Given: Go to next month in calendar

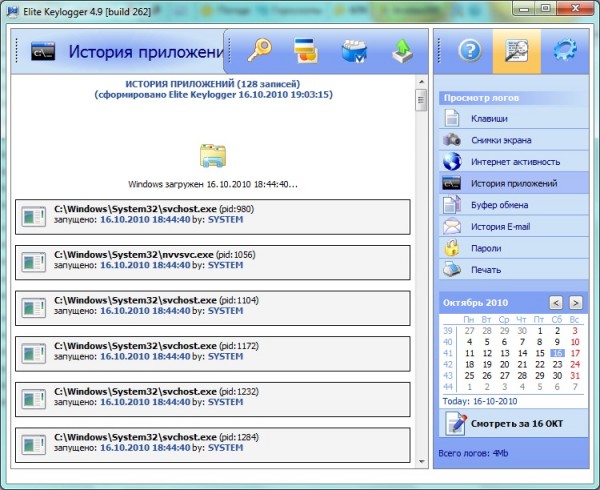Looking at the screenshot, I should point(576,303).
